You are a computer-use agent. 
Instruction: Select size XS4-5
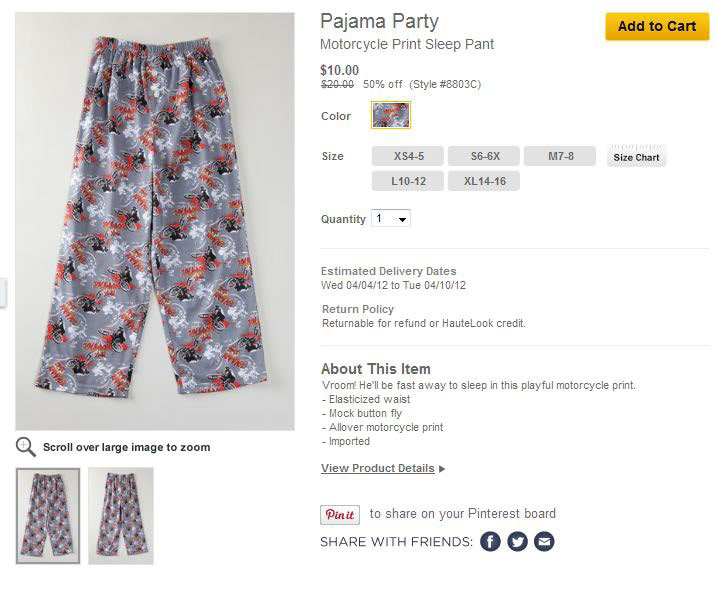tap(408, 156)
